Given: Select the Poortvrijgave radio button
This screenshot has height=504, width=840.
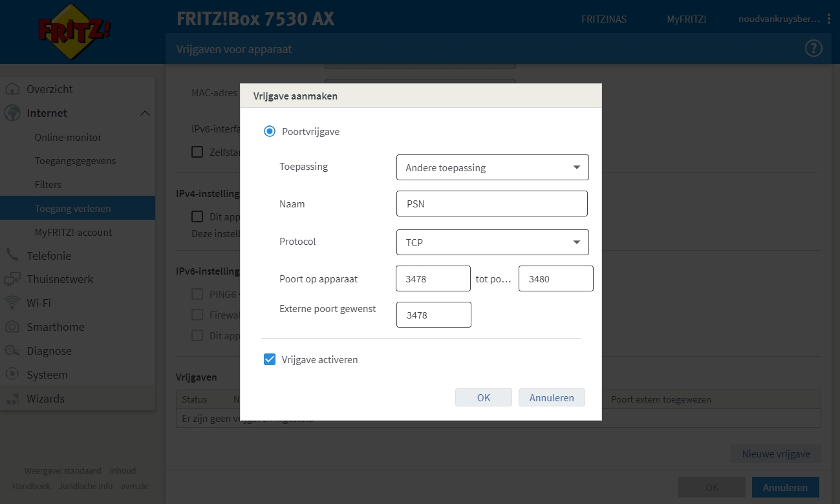Looking at the screenshot, I should click(x=269, y=131).
